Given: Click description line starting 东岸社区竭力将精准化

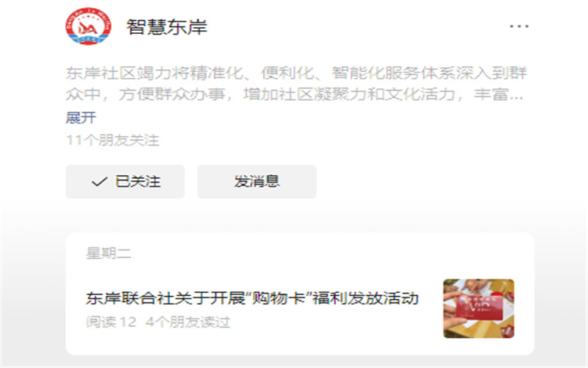Looking at the screenshot, I should pos(296,73).
